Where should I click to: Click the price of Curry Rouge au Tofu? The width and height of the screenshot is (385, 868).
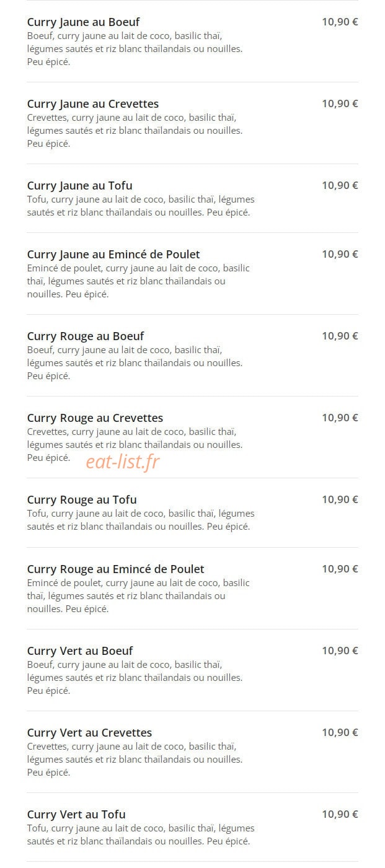click(340, 500)
